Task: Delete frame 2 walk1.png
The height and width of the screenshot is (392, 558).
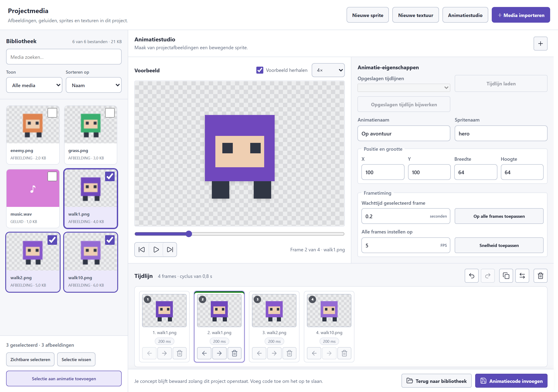Action: click(234, 353)
